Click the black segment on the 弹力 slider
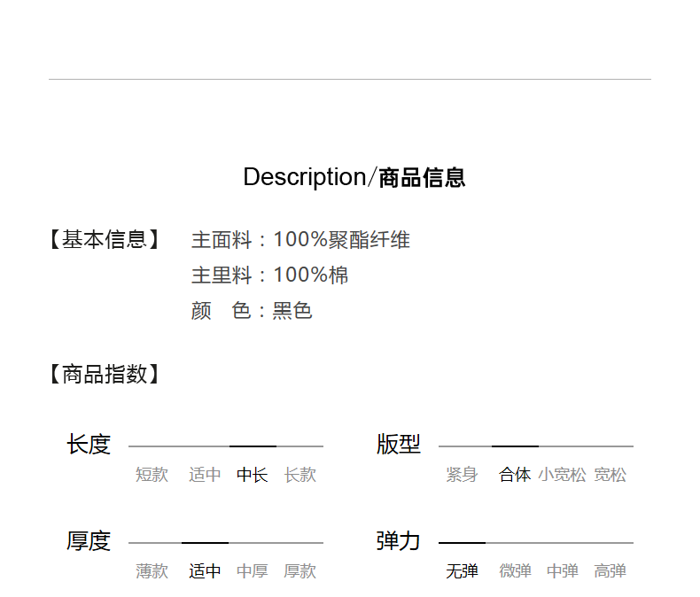Screen dimensions: 700x597 point(462,543)
